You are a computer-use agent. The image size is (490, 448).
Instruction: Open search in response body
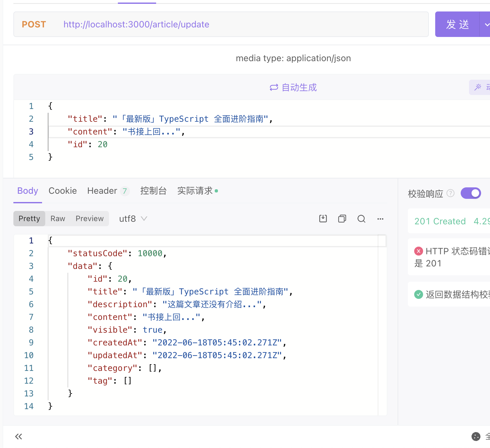(361, 219)
